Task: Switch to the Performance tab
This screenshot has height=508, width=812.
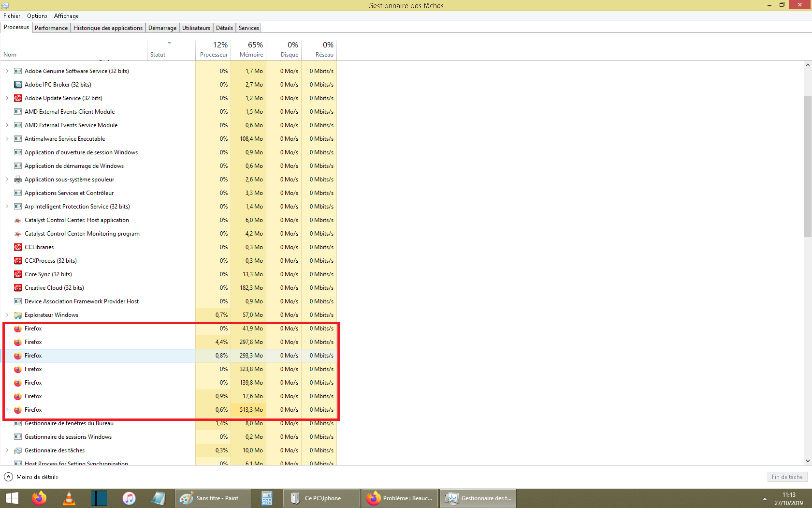Action: coord(51,28)
